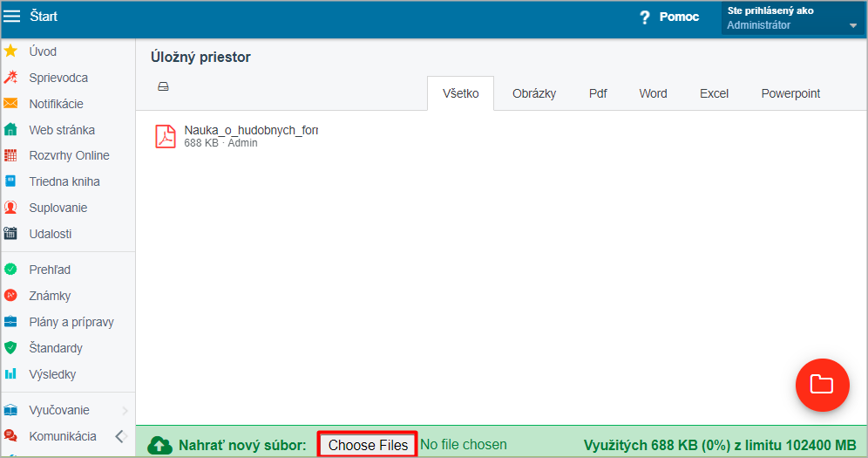Viewport: 868px width, 458px height.
Task: Collapse the sidebar with chevron arrow
Action: point(120,436)
